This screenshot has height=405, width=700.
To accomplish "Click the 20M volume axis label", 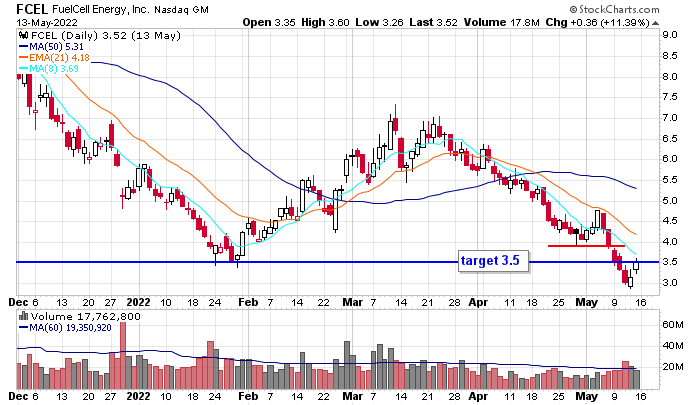I will click(x=673, y=367).
